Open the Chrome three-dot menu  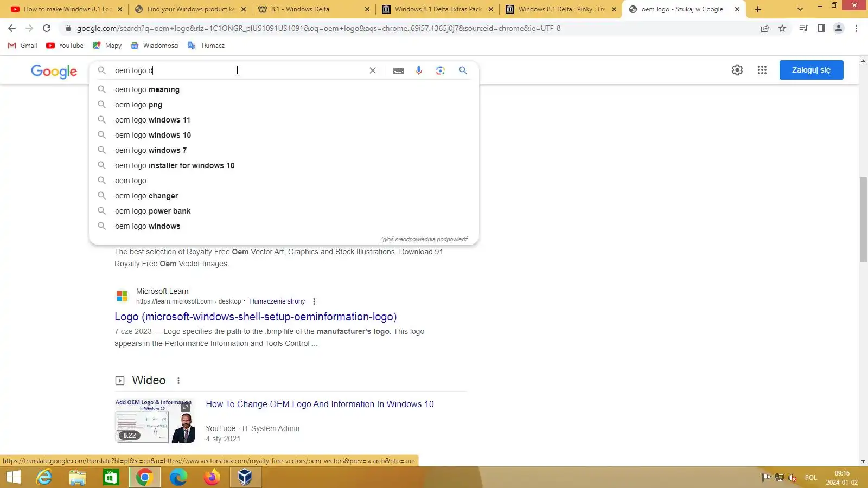coord(857,28)
